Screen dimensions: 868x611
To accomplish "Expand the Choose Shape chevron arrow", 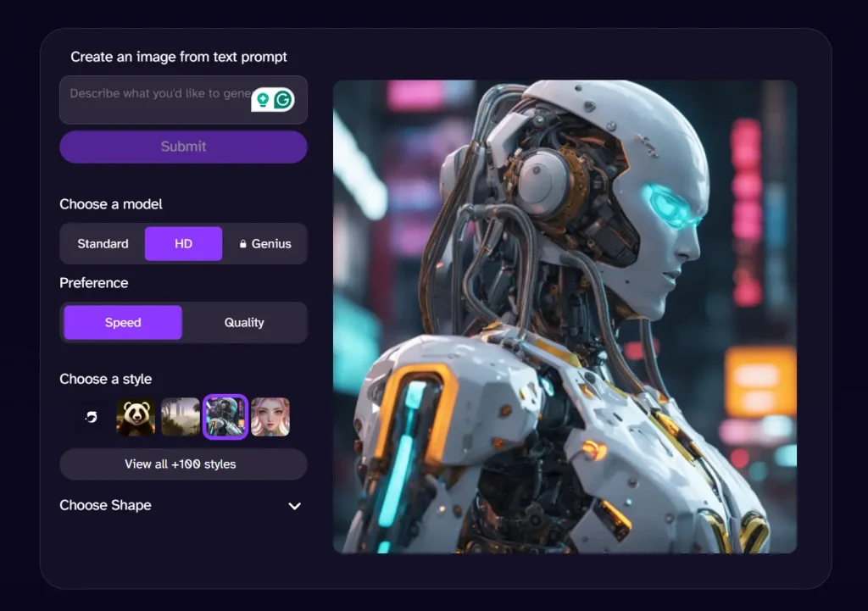I will click(294, 506).
